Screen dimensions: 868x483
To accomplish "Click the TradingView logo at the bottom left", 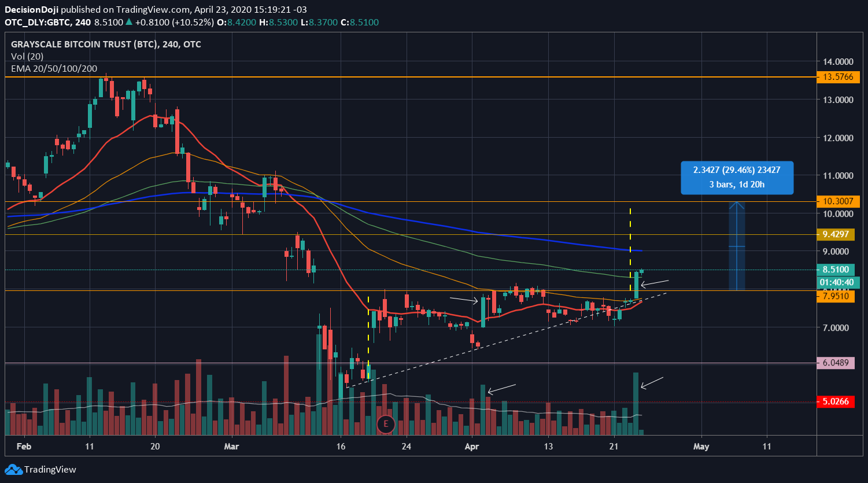I will (x=40, y=470).
